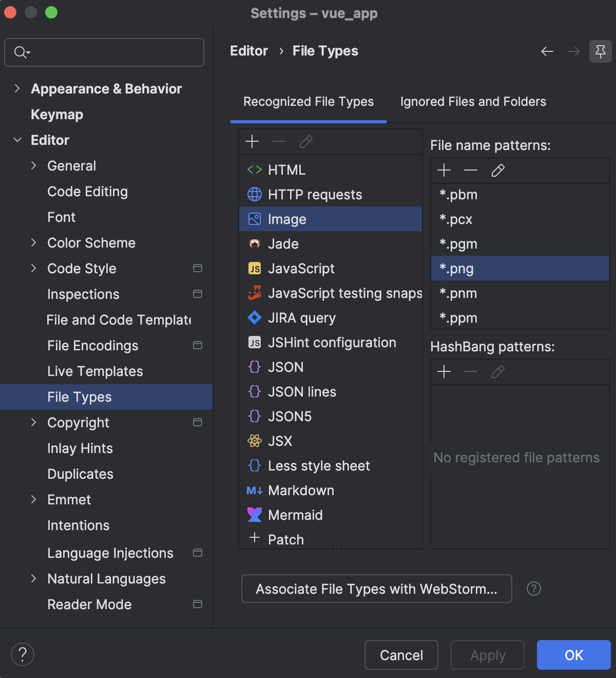The width and height of the screenshot is (616, 678).
Task: Click the JavaScript testing snapshots icon
Action: click(x=255, y=293)
